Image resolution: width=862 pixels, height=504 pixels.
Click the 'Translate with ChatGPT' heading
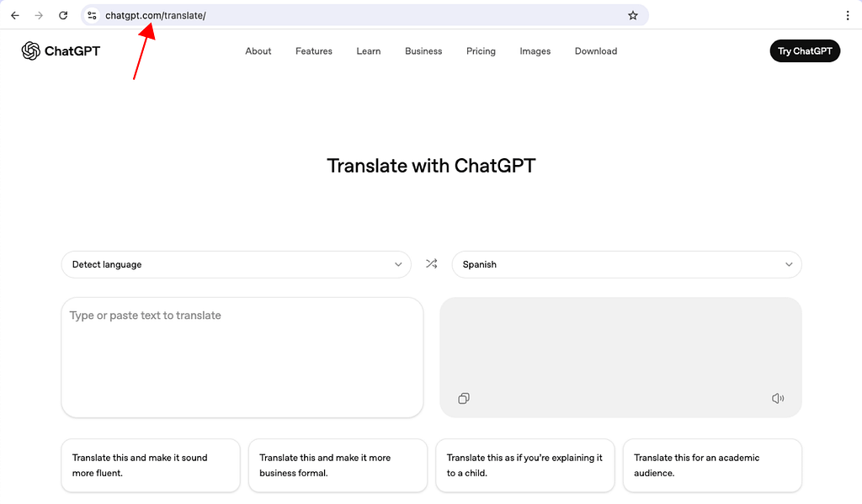point(431,166)
